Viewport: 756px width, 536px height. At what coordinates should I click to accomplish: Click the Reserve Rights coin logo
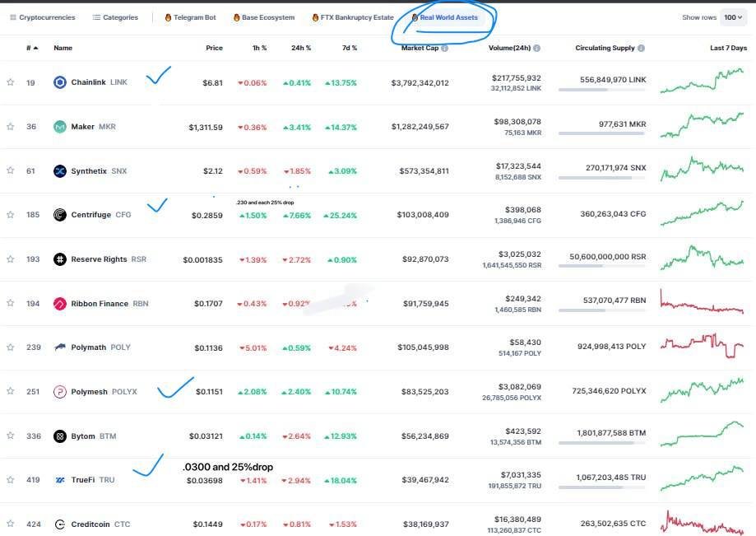pyautogui.click(x=60, y=259)
